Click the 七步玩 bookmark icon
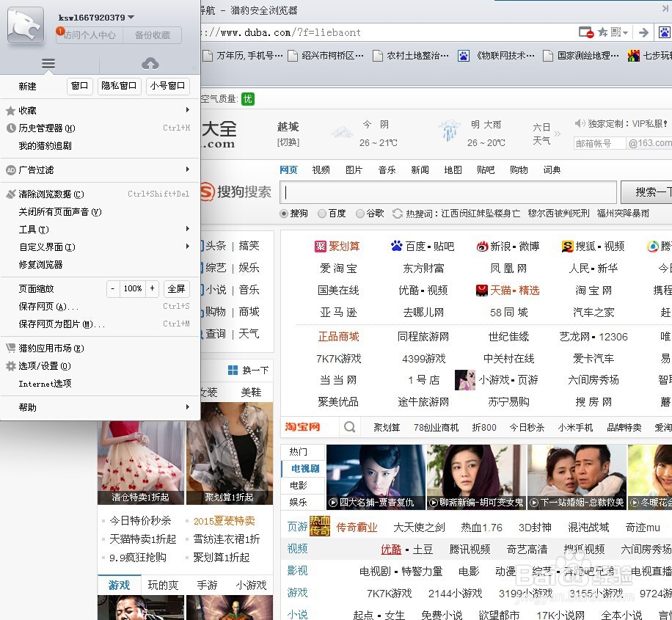 [633, 56]
